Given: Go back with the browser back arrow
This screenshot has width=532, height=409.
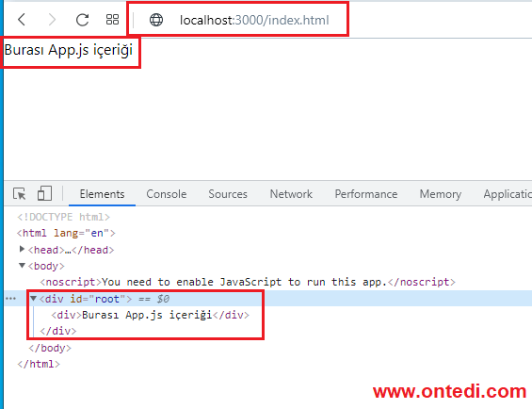Looking at the screenshot, I should tap(22, 20).
